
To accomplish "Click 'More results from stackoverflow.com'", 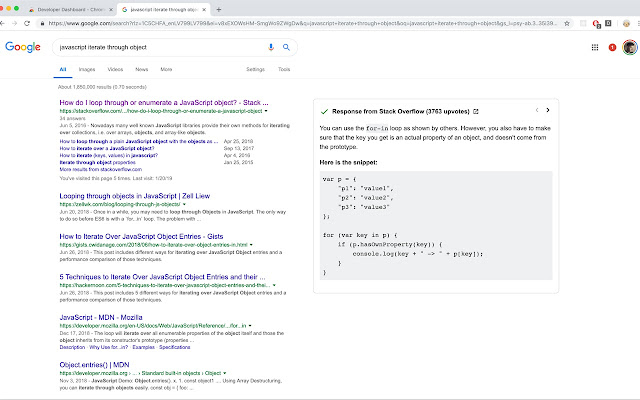I will 101,169.
